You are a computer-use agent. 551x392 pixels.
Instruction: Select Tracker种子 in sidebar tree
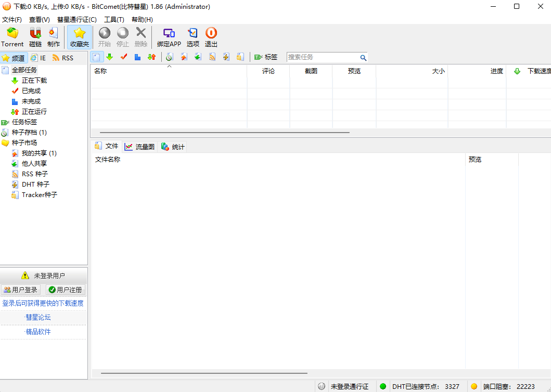click(x=40, y=194)
